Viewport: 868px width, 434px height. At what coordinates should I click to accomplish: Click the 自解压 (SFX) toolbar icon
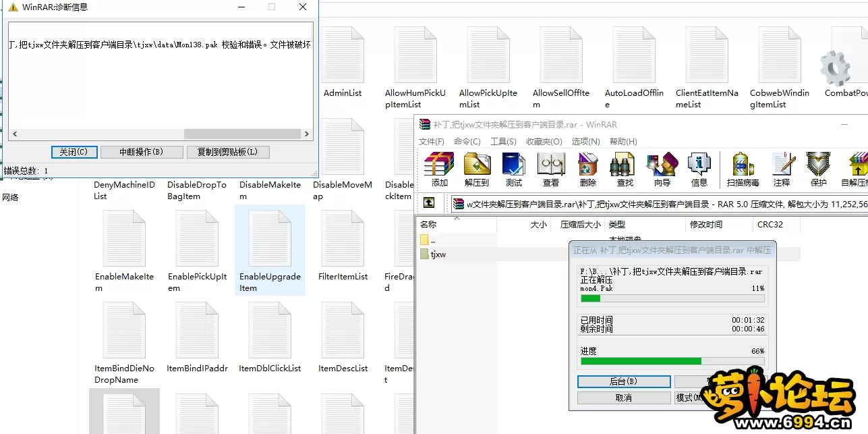tap(855, 169)
